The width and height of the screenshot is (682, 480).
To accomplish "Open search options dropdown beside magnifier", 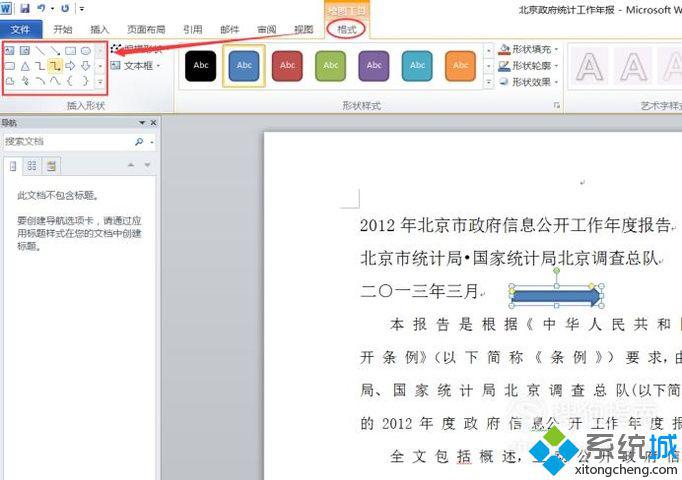I will coord(151,142).
